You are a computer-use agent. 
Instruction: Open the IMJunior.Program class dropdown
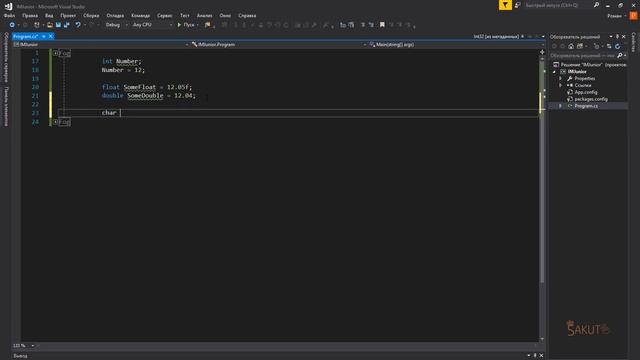pos(278,44)
